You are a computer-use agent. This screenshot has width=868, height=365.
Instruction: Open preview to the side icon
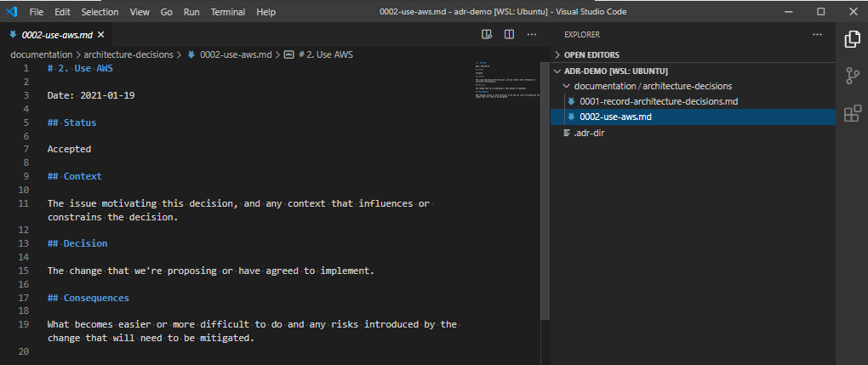click(x=487, y=34)
